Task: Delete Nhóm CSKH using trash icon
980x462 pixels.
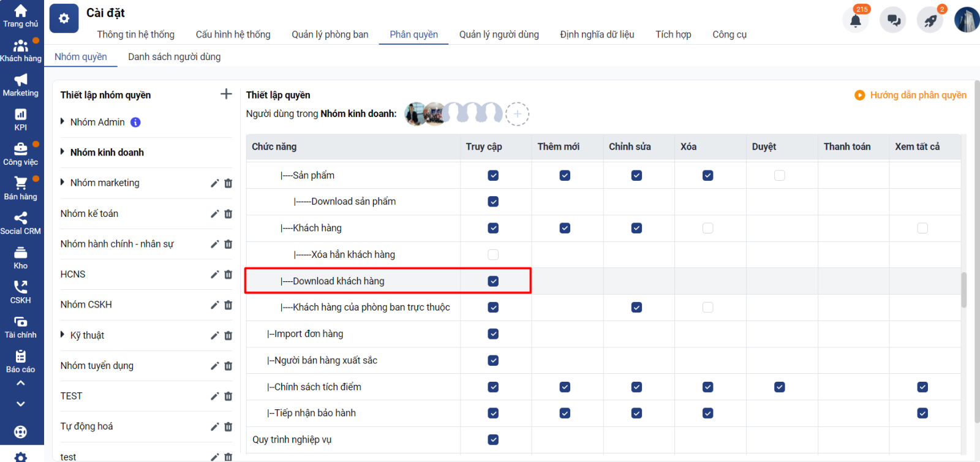Action: (228, 305)
